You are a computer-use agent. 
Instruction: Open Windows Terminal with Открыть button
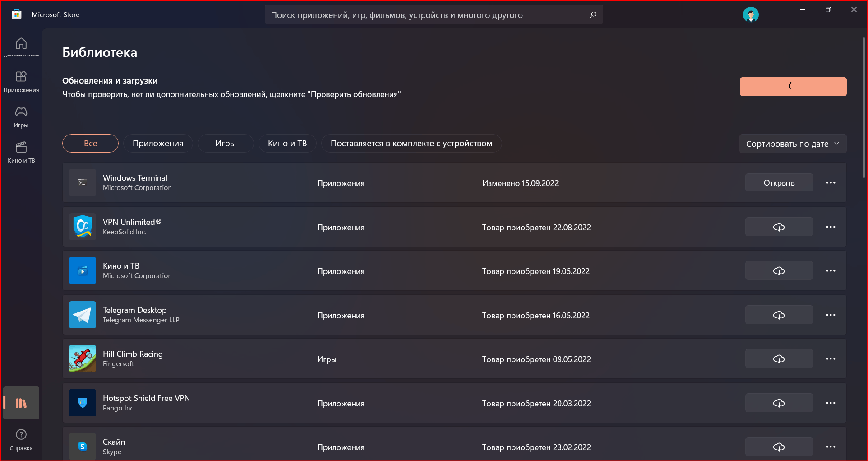[x=779, y=182]
